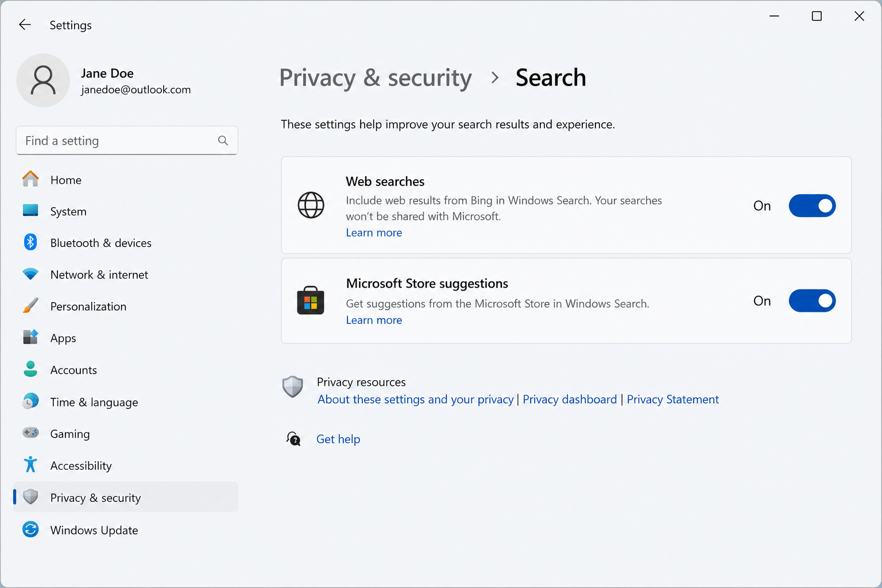This screenshot has width=882, height=588.
Task: Click the Windows Update sync icon
Action: [x=30, y=529]
